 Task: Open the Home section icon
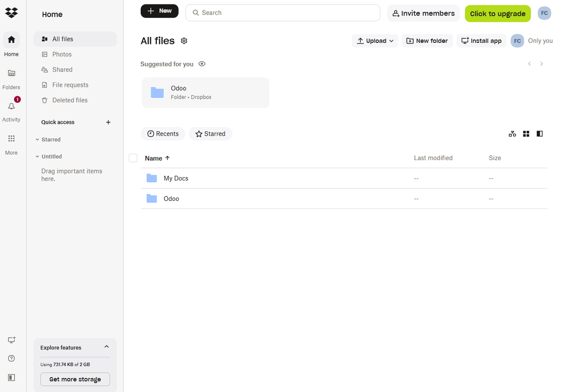tap(11, 39)
